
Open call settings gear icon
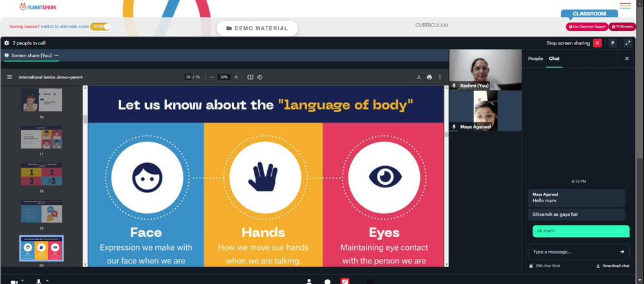click(6, 43)
